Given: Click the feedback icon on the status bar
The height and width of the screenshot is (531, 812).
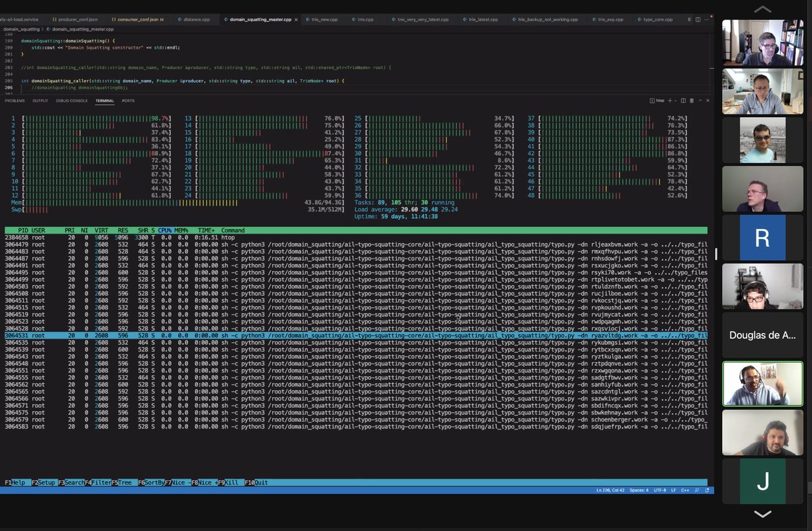Looking at the screenshot, I should tap(697, 490).
